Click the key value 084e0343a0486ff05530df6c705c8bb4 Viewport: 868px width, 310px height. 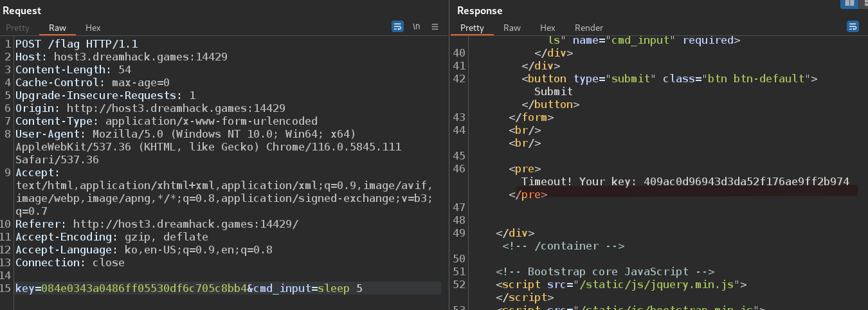pos(143,288)
